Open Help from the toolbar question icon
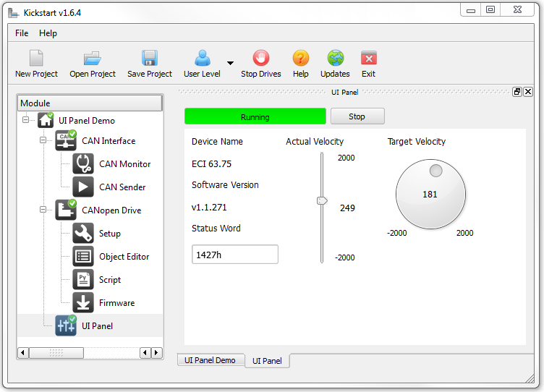 coord(300,58)
